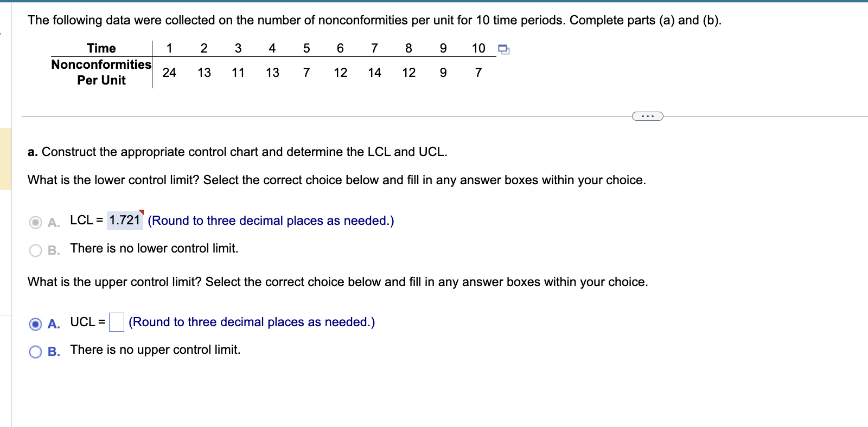Click the value 7 under time period 10
This screenshot has width=868, height=427.
pos(478,73)
